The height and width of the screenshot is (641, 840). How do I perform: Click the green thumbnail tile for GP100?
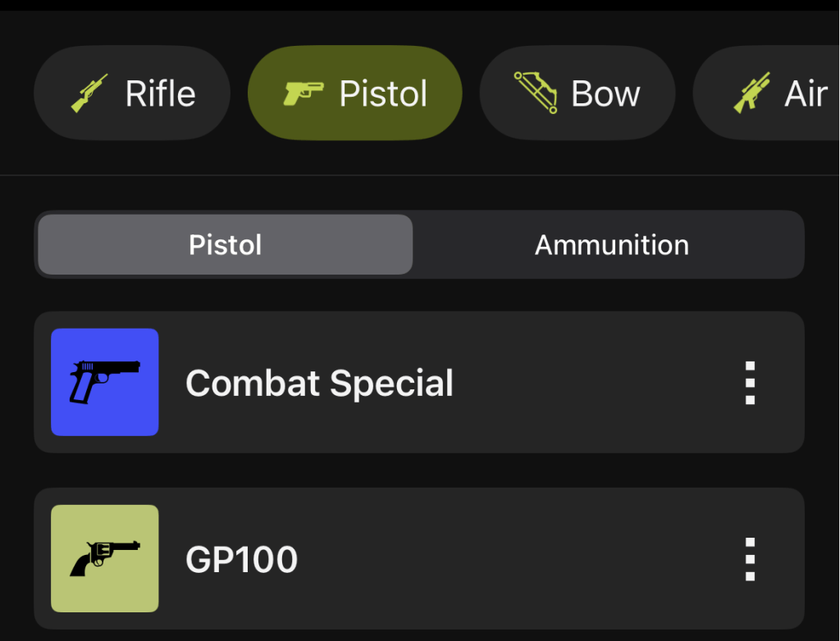pyautogui.click(x=104, y=558)
